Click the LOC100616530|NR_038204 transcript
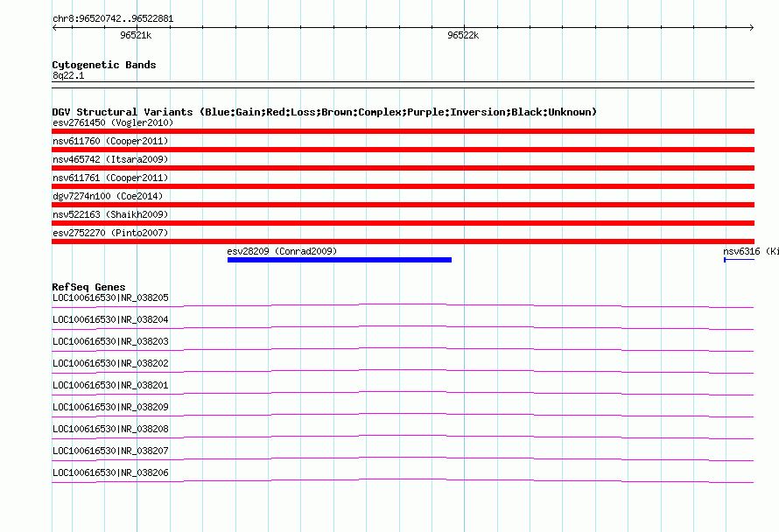 (x=110, y=319)
